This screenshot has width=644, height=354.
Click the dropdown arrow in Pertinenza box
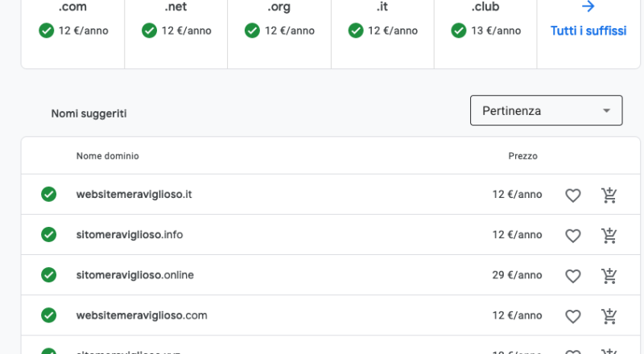(x=606, y=110)
